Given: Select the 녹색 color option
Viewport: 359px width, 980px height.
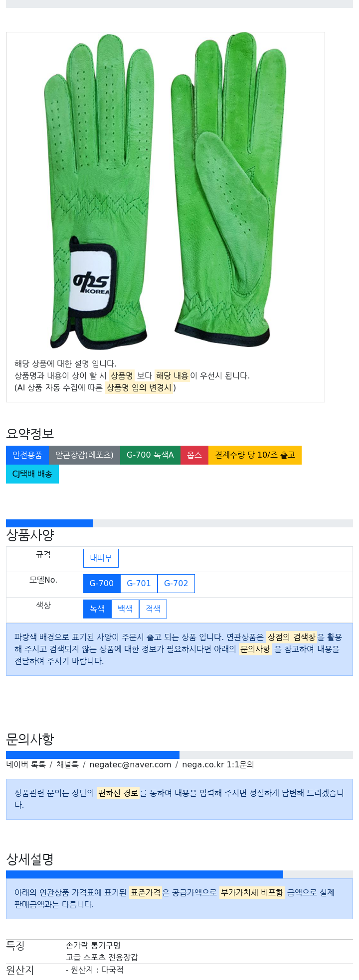Looking at the screenshot, I should 97,609.
